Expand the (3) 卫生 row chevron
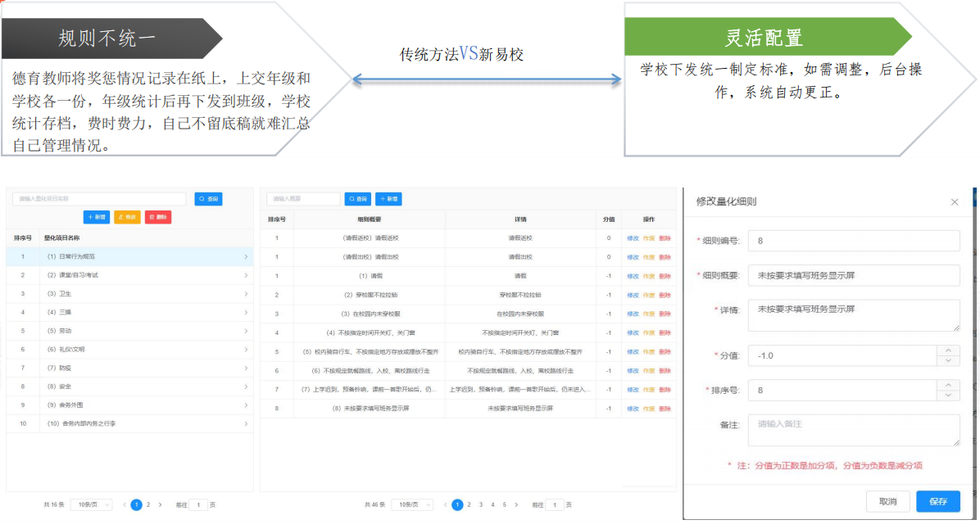980x529 pixels. tap(246, 294)
